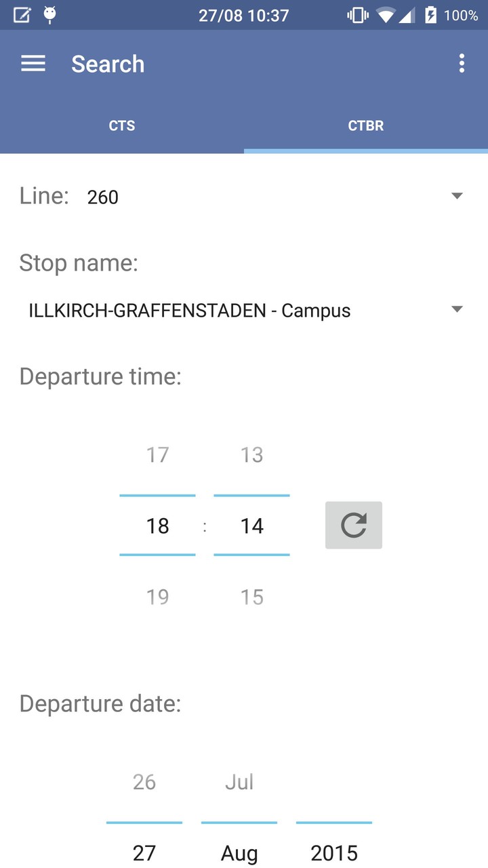This screenshot has width=488, height=868.
Task: Tap the selected hour 18 field
Action: click(x=157, y=526)
